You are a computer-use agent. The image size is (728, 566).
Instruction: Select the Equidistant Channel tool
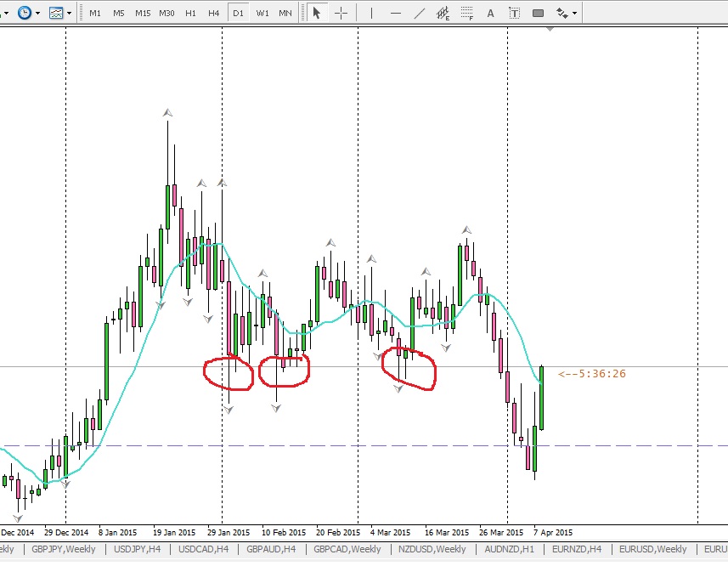pos(443,14)
